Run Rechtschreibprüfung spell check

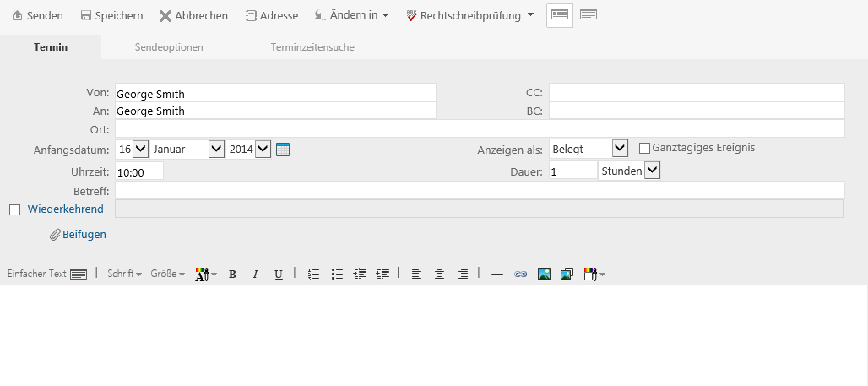click(x=464, y=15)
